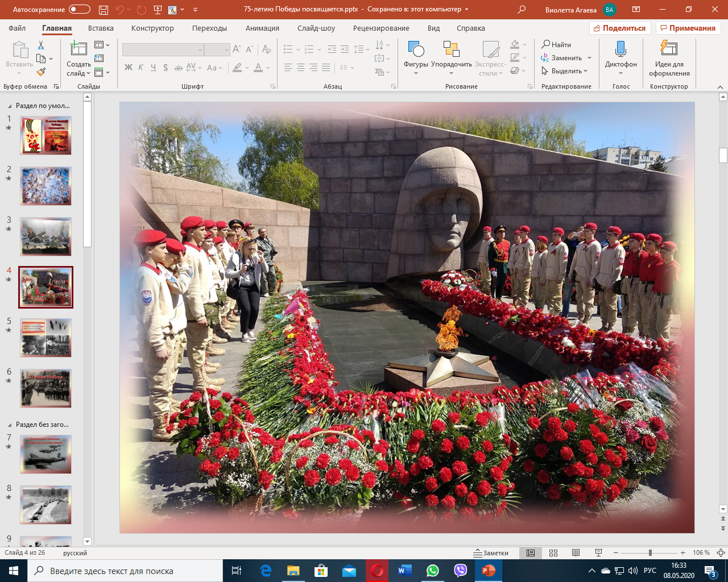Screen dimensions: 728x582
Task: Click the zoom slider handle
Action: tap(650, 553)
